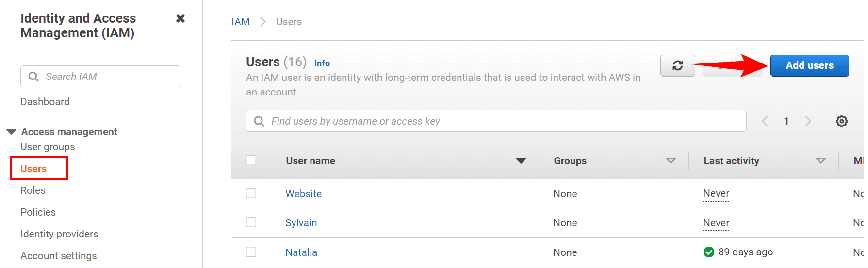868x268 pixels.
Task: Open table preferences gear icon
Action: click(841, 121)
